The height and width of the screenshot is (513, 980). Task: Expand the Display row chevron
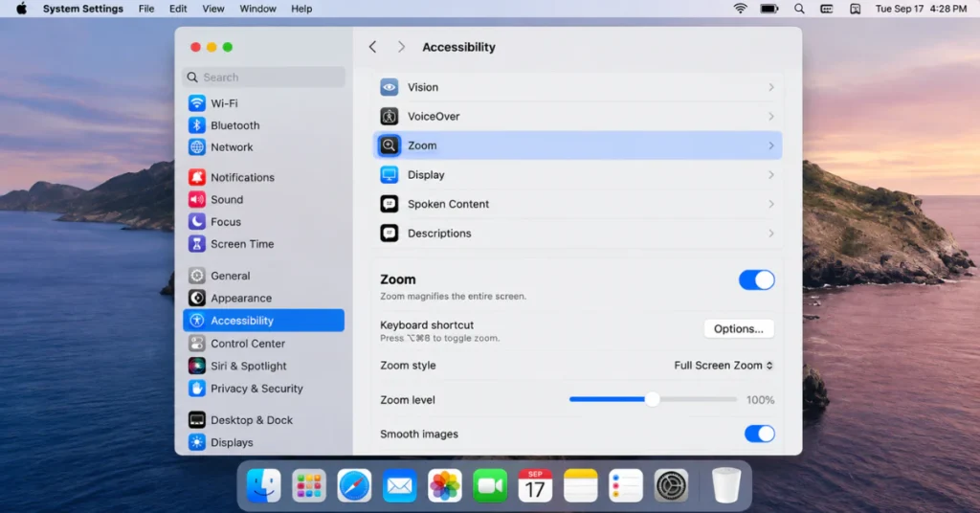(x=771, y=175)
